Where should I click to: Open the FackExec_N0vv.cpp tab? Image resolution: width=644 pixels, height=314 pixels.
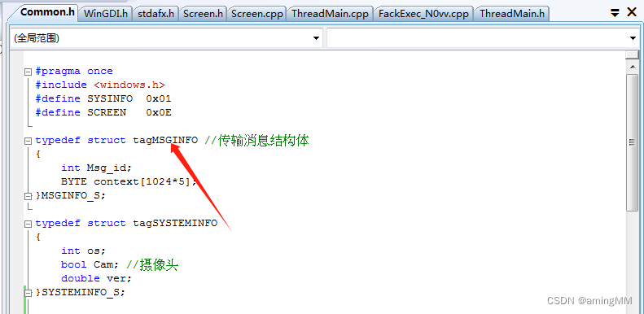pos(423,14)
